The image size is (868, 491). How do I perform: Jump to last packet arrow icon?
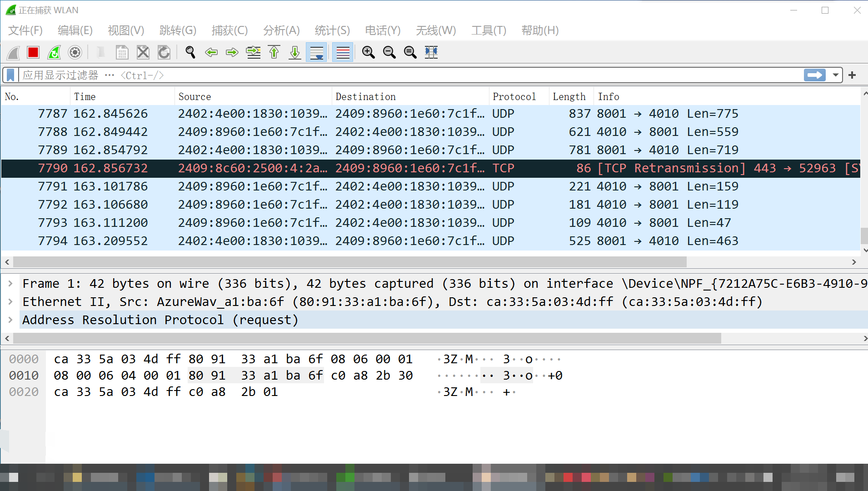tap(295, 53)
